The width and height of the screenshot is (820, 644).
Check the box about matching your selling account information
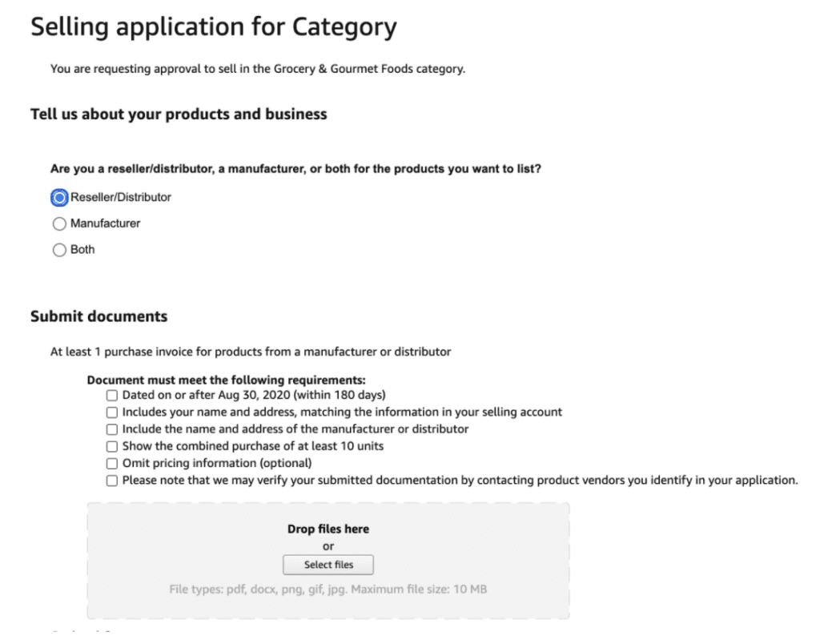[x=112, y=412]
